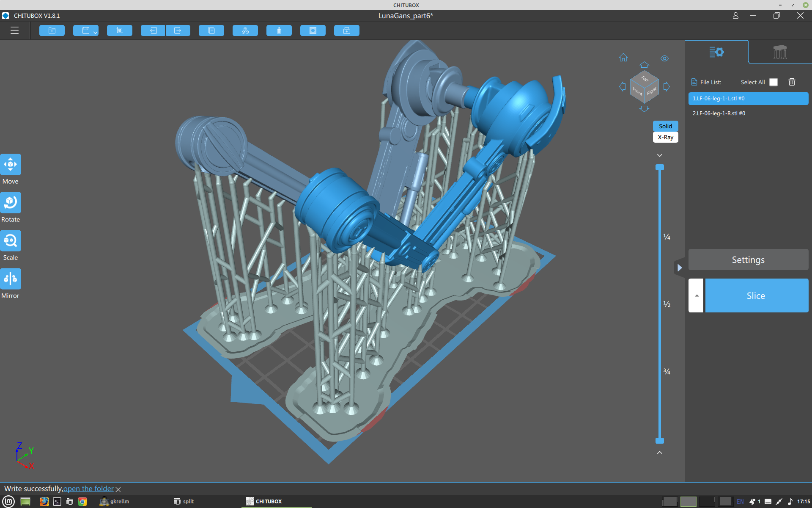The height and width of the screenshot is (508, 812).
Task: Select the Rotate tool
Action: coord(11,203)
